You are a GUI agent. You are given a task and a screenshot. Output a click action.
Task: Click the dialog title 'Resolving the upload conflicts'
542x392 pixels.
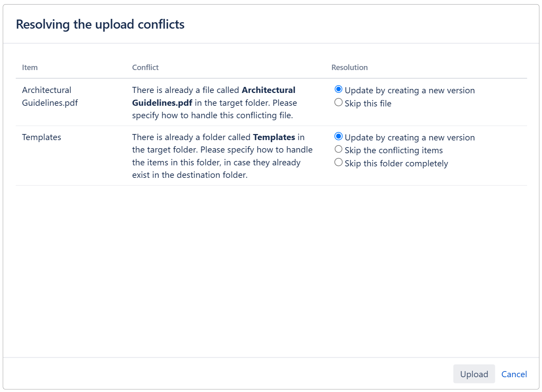point(101,24)
